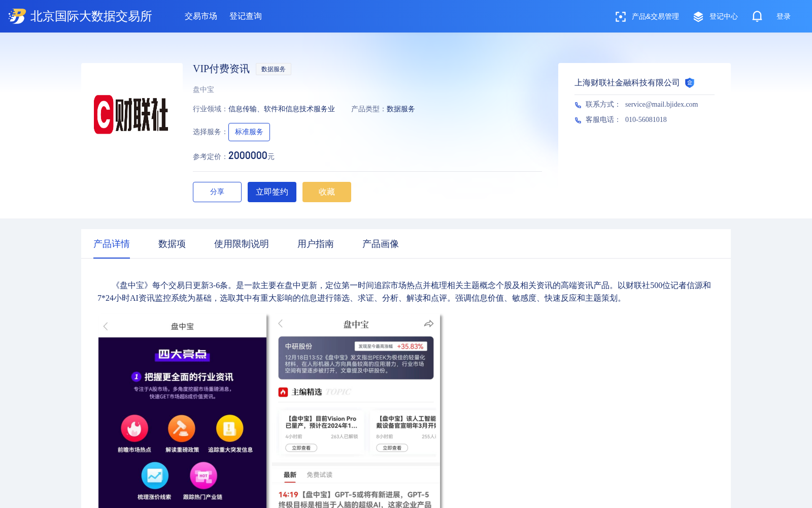
Task: Click the site title 北京国际大数据交易所
Action: [91, 16]
